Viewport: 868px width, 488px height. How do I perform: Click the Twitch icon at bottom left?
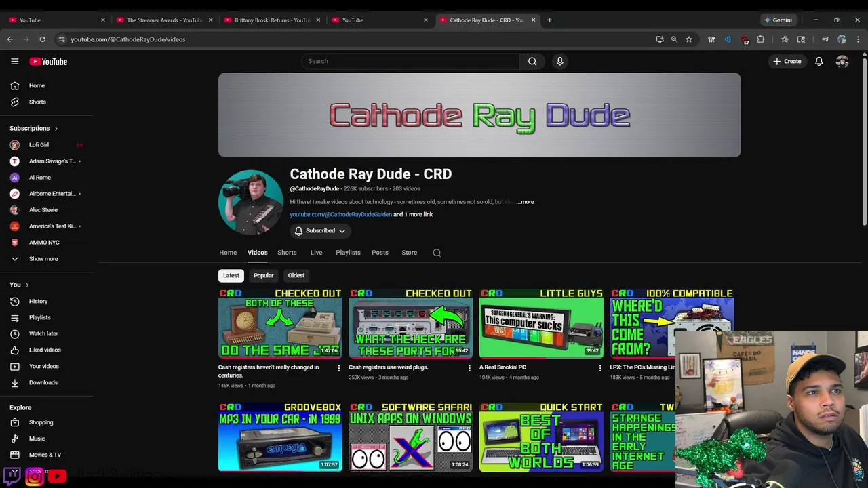[12, 476]
